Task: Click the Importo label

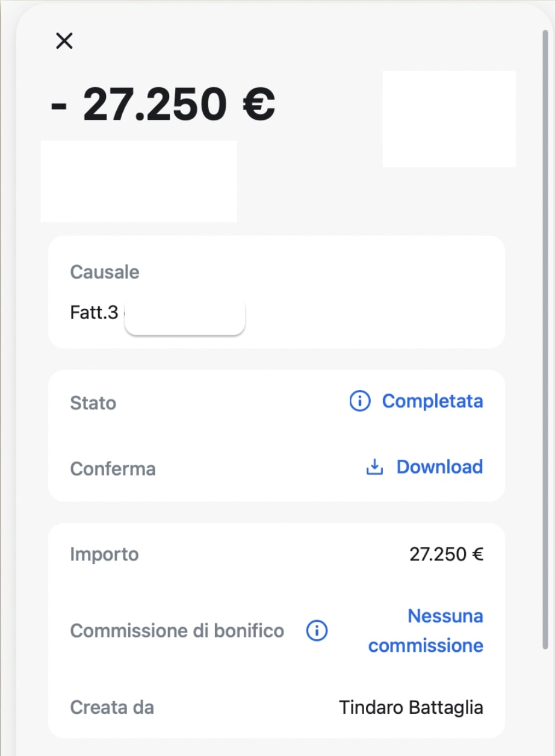Action: (x=104, y=554)
